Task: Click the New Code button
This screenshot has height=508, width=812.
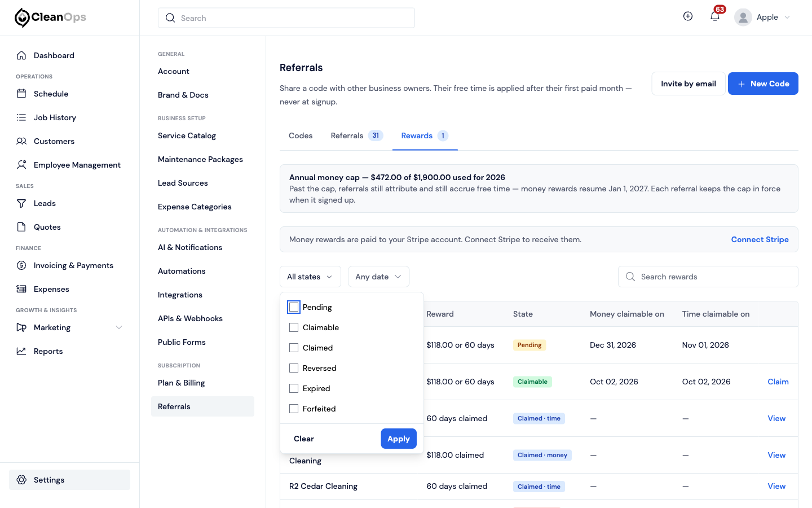Action: point(763,84)
